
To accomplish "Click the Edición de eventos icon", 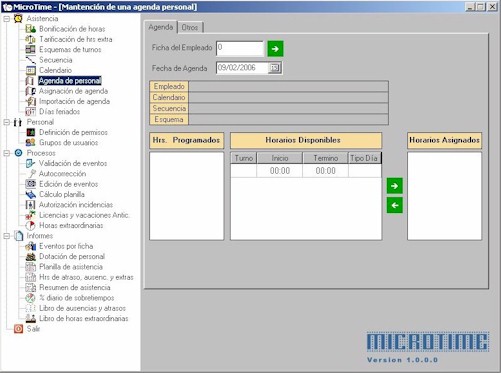I will click(x=31, y=184).
